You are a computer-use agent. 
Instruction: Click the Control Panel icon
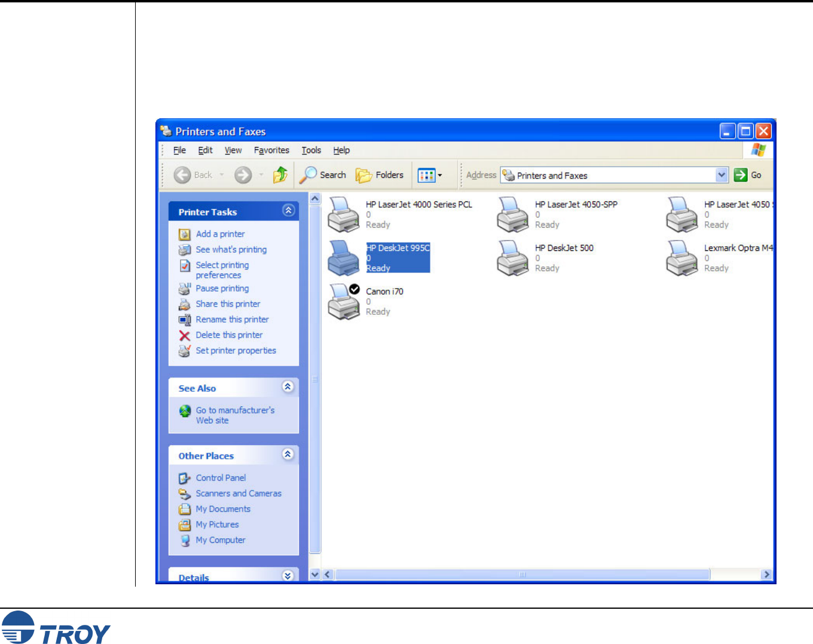tap(185, 478)
